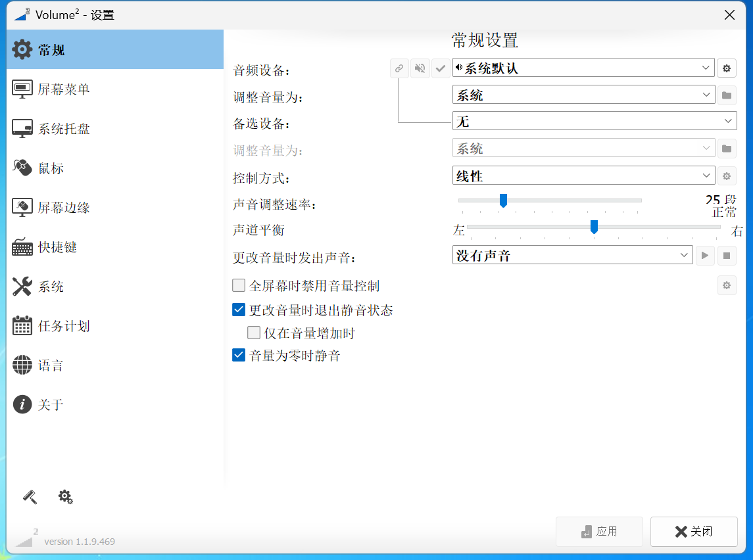The image size is (753, 560).
Task: Switch to the 屏幕菜单 section
Action: coord(63,89)
